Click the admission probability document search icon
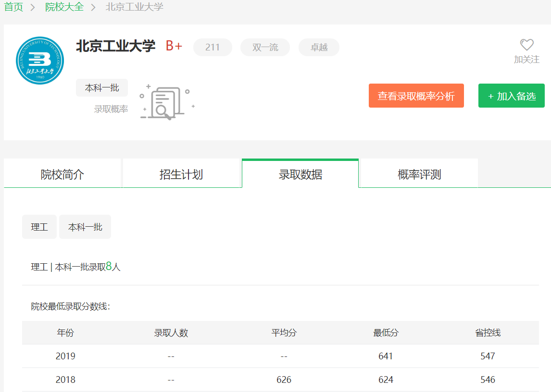 point(167,102)
